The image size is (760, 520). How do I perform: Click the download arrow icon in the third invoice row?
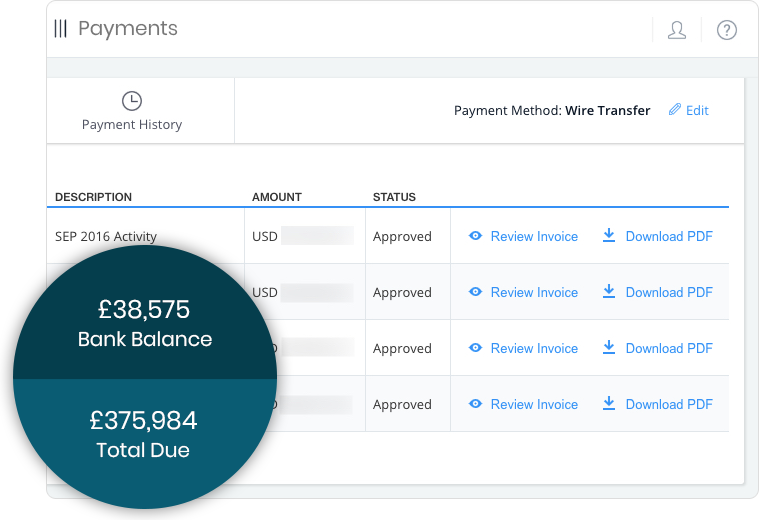pyautogui.click(x=609, y=347)
